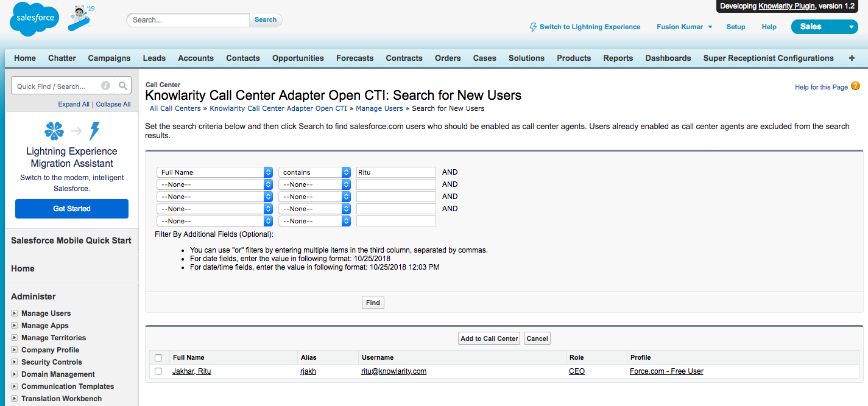Click Expand All in sidebar
The height and width of the screenshot is (406, 868).
tap(74, 104)
